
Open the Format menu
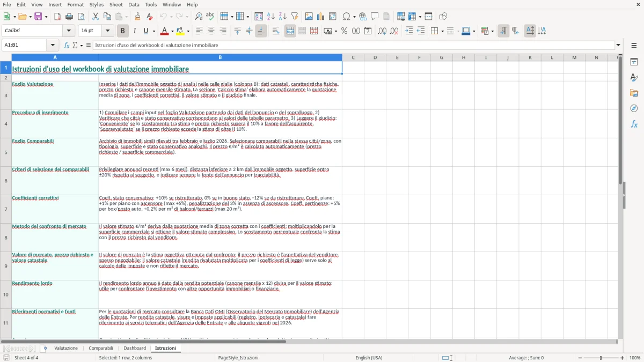76,4
